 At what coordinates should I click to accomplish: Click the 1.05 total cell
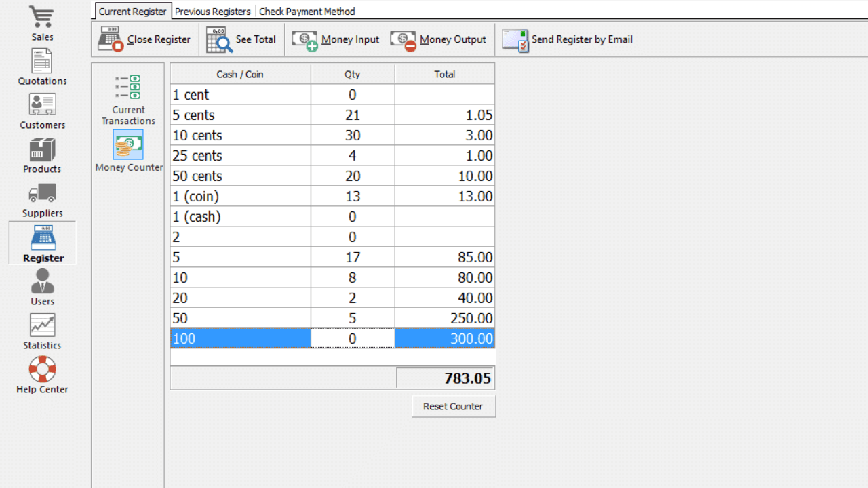445,115
